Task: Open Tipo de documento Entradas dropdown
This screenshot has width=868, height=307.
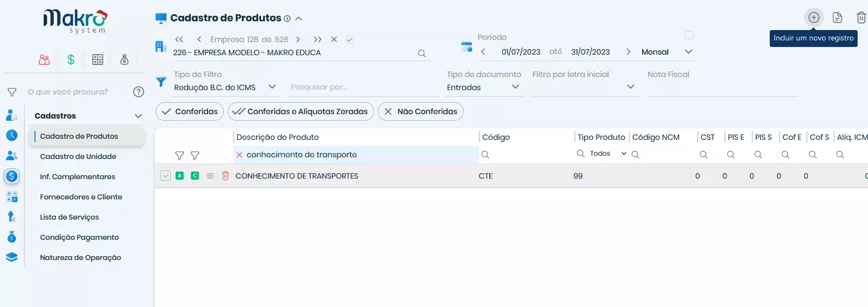Action: (484, 87)
